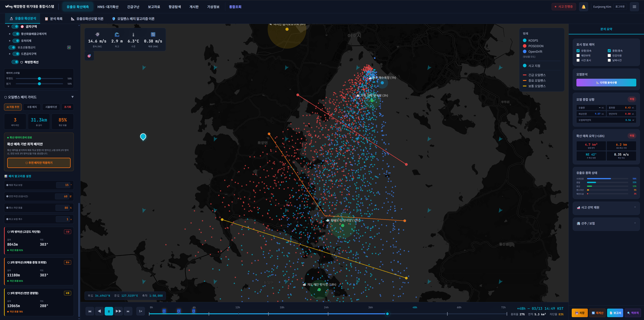
Task: Pause the simulation playback
Action: point(109,311)
